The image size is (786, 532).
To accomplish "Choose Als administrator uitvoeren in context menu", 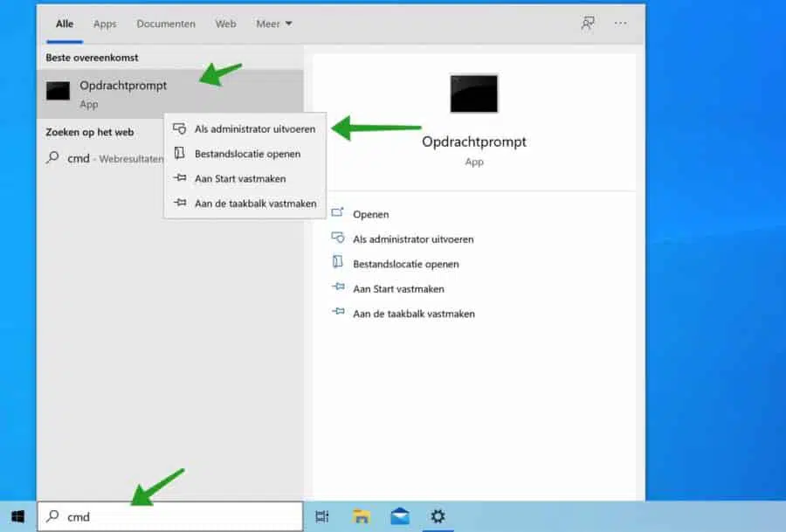I will (245, 129).
